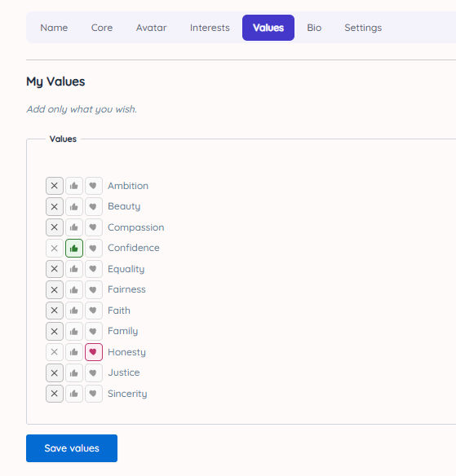Like Faith with thumbs-up icon

pyautogui.click(x=73, y=311)
